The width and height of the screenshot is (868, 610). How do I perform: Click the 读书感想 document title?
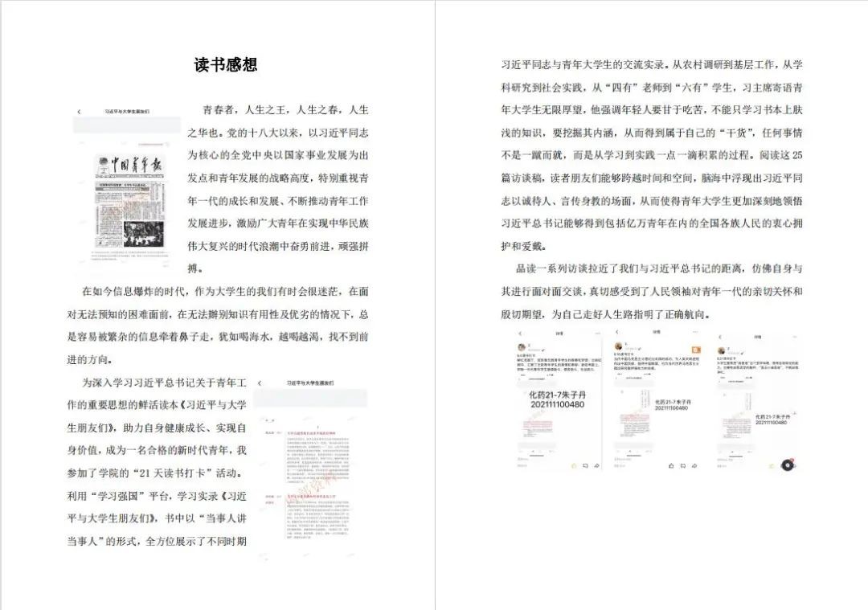(226, 65)
